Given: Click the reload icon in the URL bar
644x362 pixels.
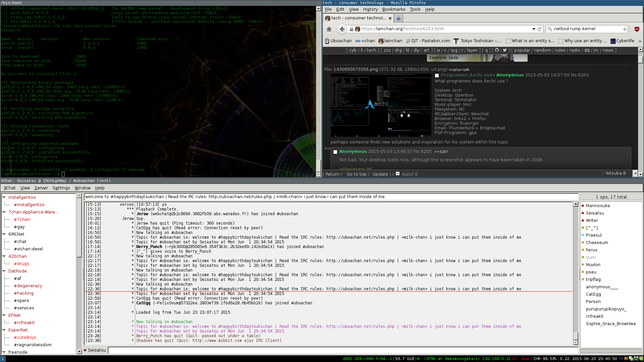Looking at the screenshot, I should click(539, 29).
